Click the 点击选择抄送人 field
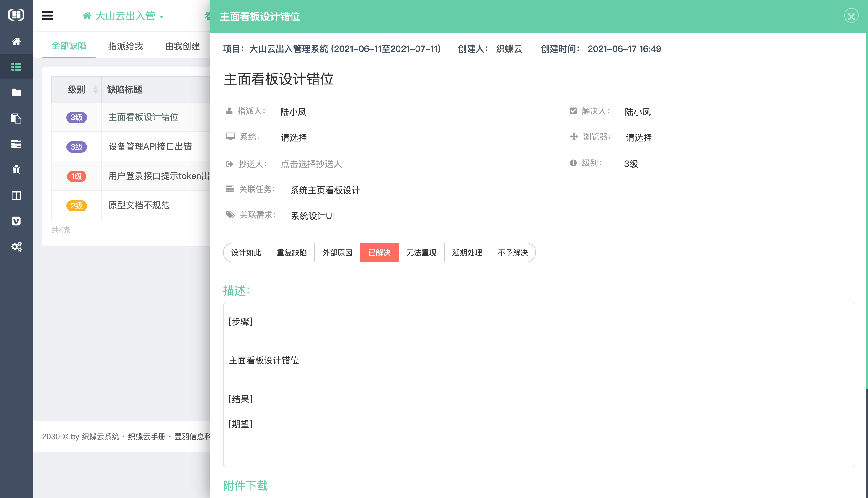The image size is (868, 498). (311, 164)
